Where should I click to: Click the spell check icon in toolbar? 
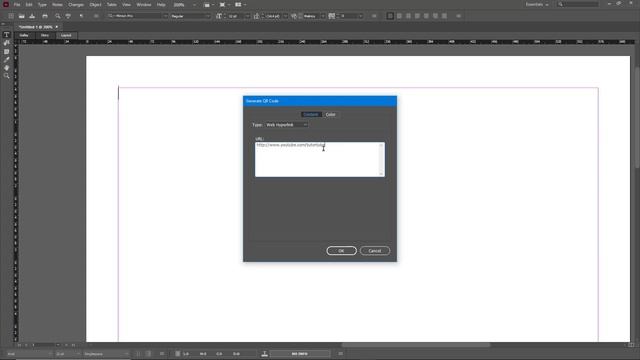68,16
